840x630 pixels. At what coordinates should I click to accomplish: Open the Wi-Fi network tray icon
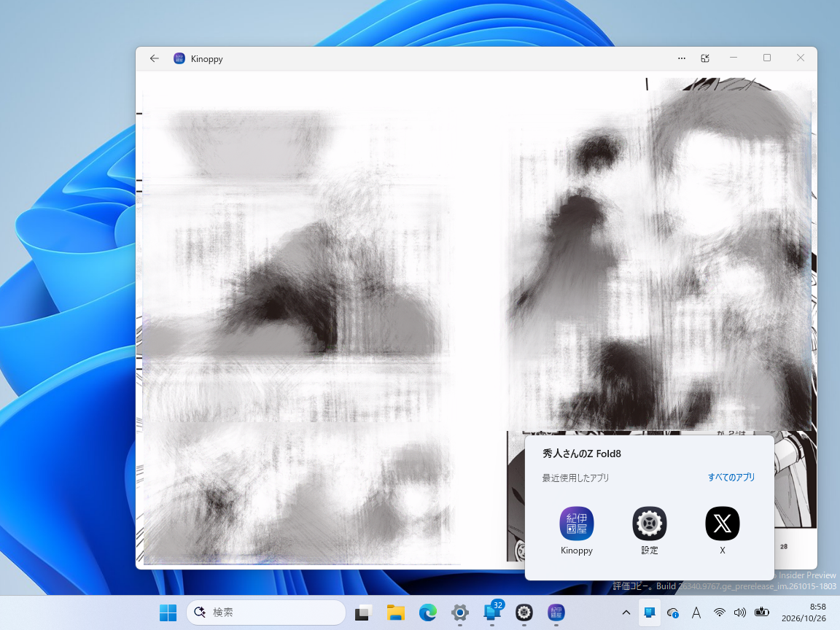coord(719,612)
